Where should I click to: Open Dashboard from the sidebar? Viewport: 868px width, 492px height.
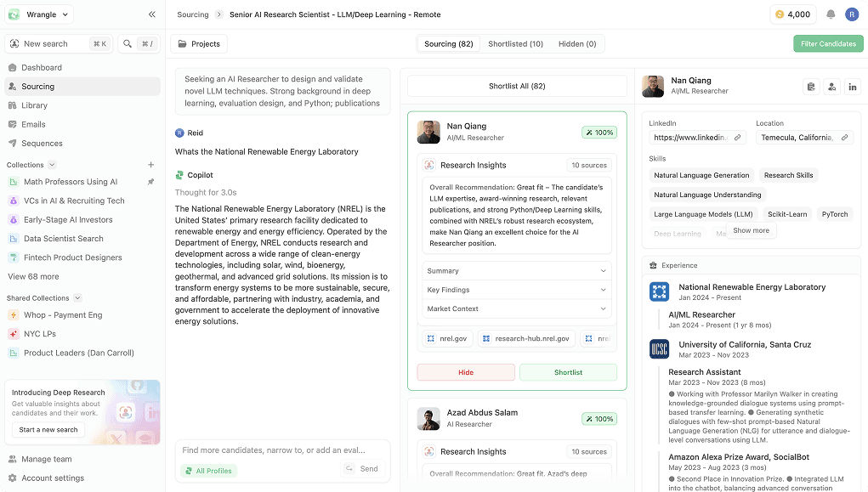click(82, 67)
